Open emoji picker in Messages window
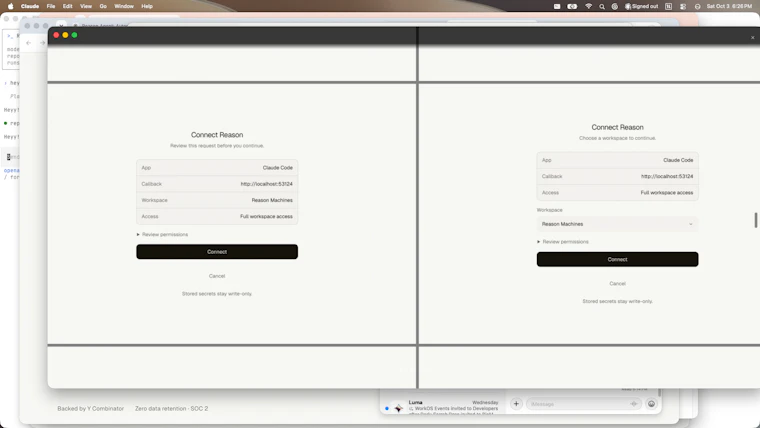 651,404
